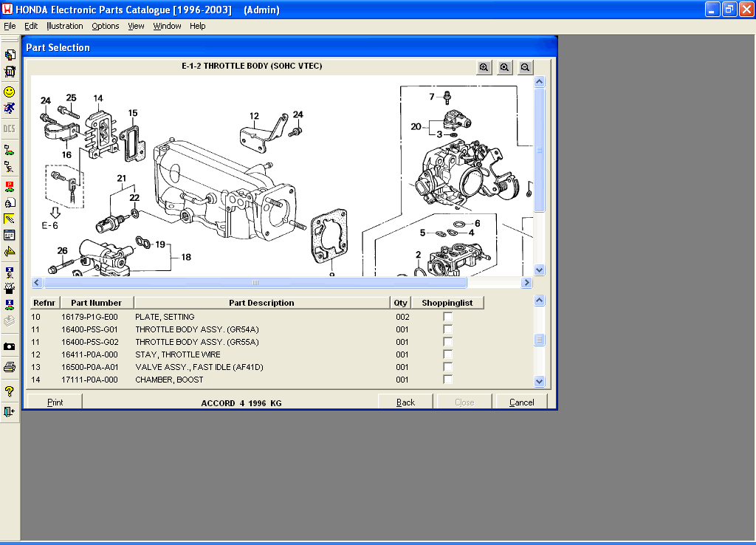Click the document with globe toolbar icon
The height and width of the screenshot is (545, 756).
click(10, 202)
